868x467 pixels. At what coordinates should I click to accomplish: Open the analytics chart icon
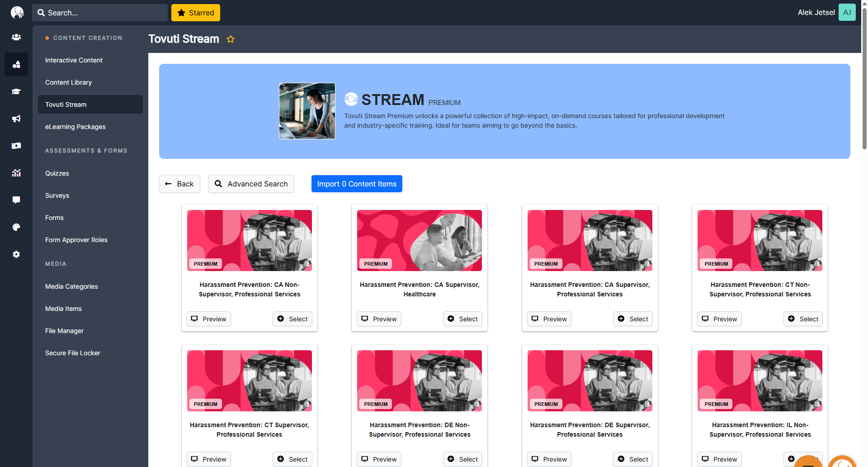click(x=16, y=173)
